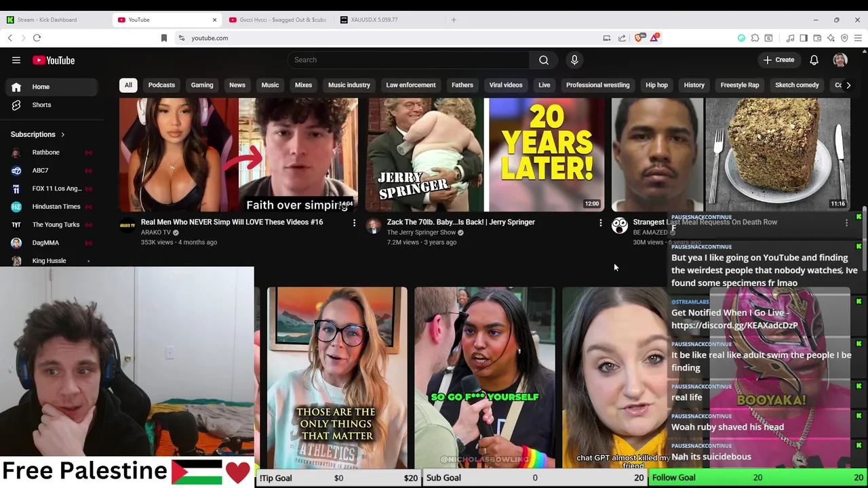Open the Real Men Who NEVER Simp thumbnail
The width and height of the screenshot is (868, 488).
239,155
